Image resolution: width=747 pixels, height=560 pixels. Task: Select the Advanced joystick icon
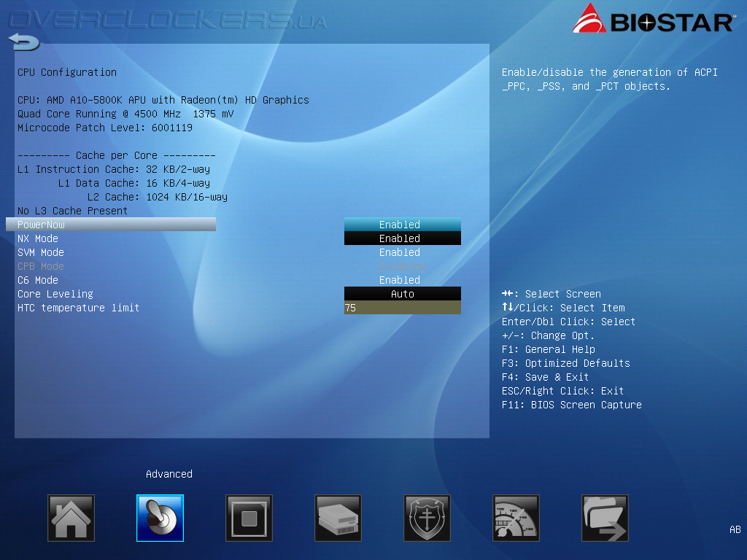160,518
